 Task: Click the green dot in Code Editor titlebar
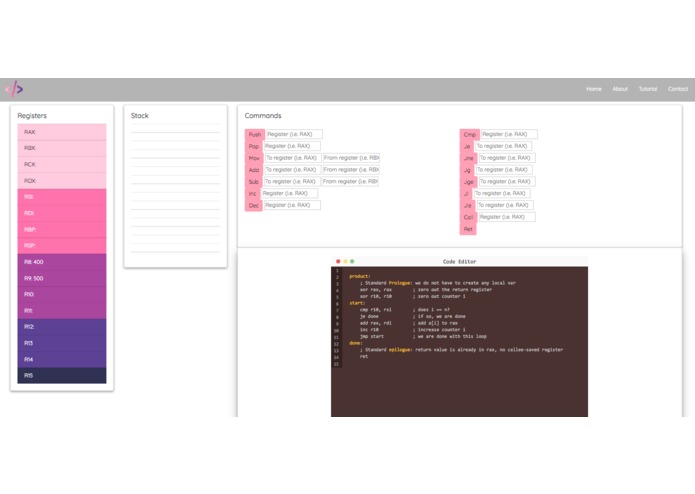click(352, 261)
